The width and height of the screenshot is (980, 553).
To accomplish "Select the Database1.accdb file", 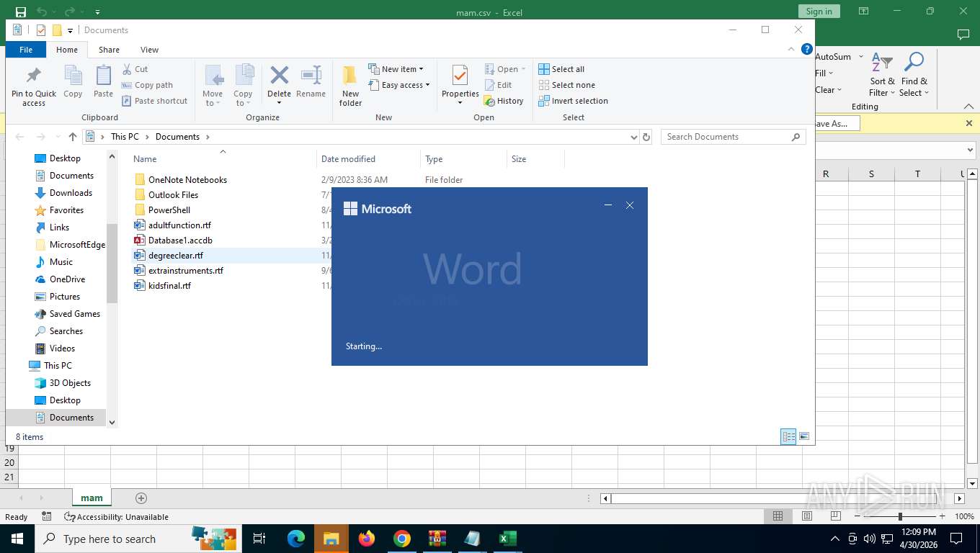I will pyautogui.click(x=180, y=240).
